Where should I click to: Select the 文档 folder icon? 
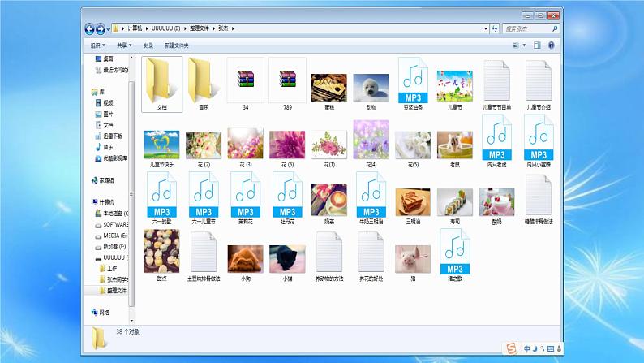point(162,84)
